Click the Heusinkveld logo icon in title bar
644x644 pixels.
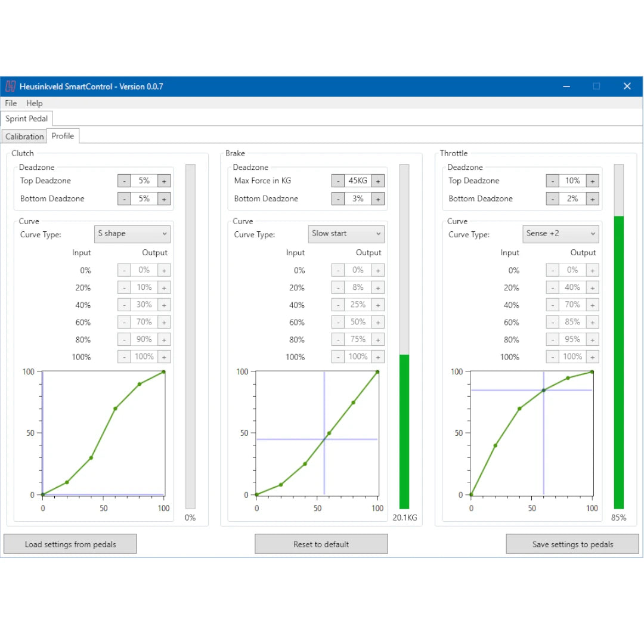click(11, 86)
